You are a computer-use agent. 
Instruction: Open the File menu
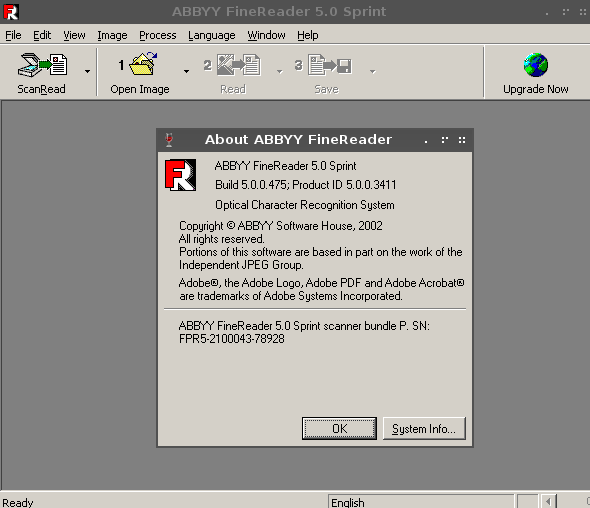[13, 35]
